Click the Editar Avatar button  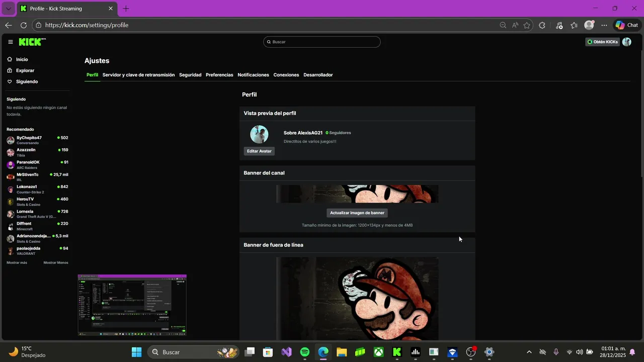(x=259, y=151)
